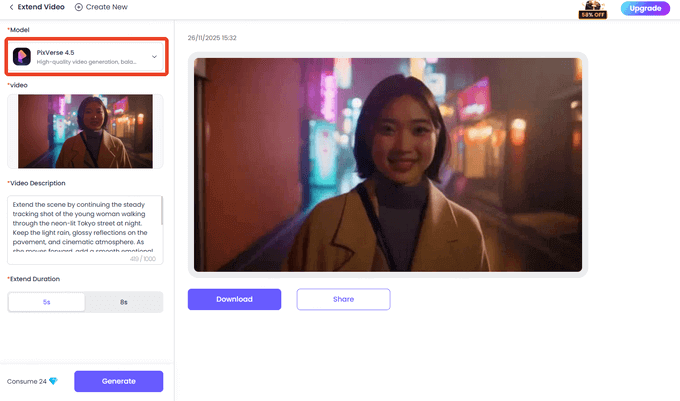Click inside the Video Description text box

tap(82, 228)
